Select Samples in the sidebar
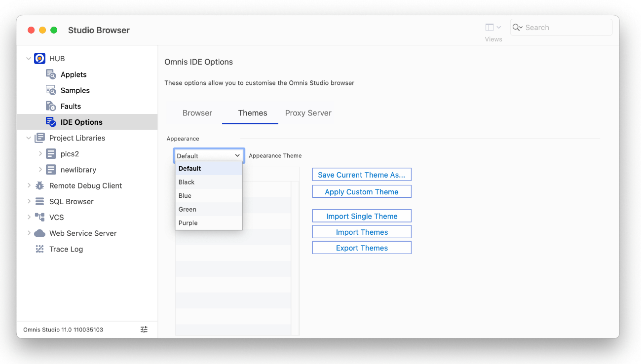 (75, 90)
